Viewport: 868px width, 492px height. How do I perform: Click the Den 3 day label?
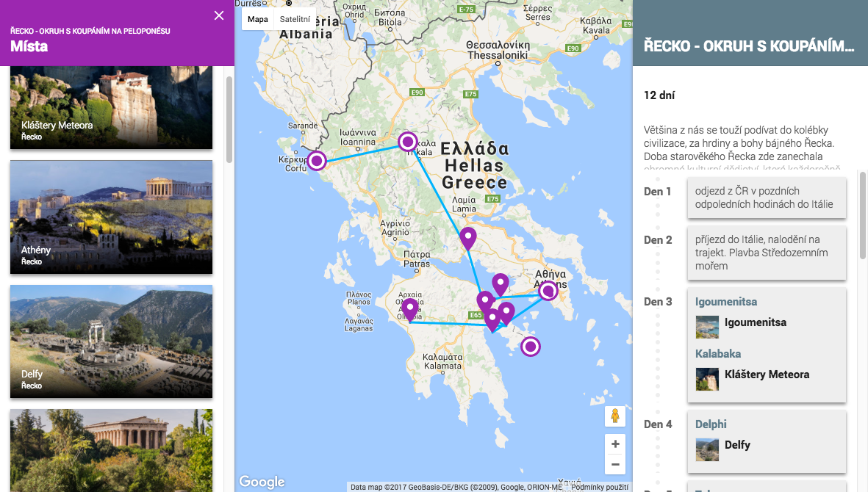658,302
